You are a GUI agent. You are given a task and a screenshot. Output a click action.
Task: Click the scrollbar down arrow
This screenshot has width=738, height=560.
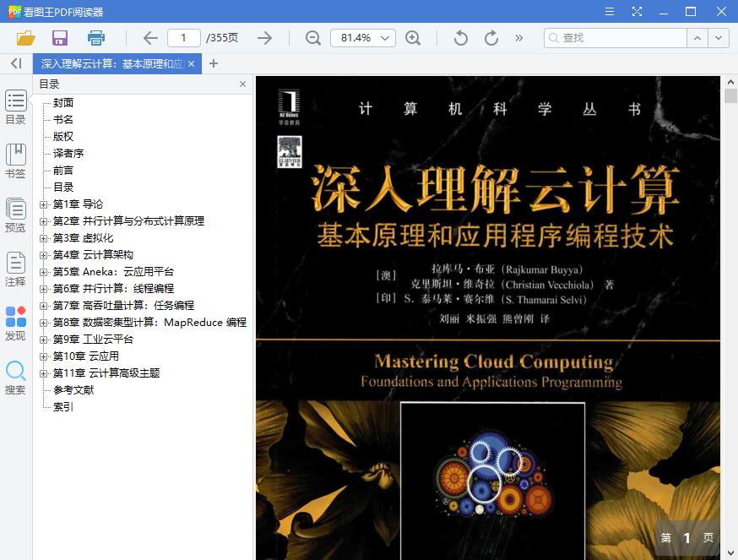point(730,553)
